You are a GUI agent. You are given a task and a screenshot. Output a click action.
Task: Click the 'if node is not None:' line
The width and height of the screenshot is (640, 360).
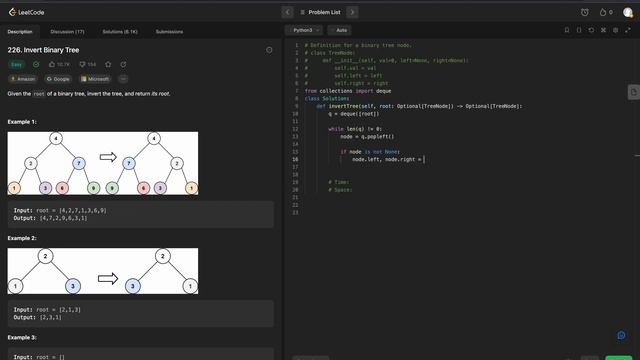[x=370, y=152]
